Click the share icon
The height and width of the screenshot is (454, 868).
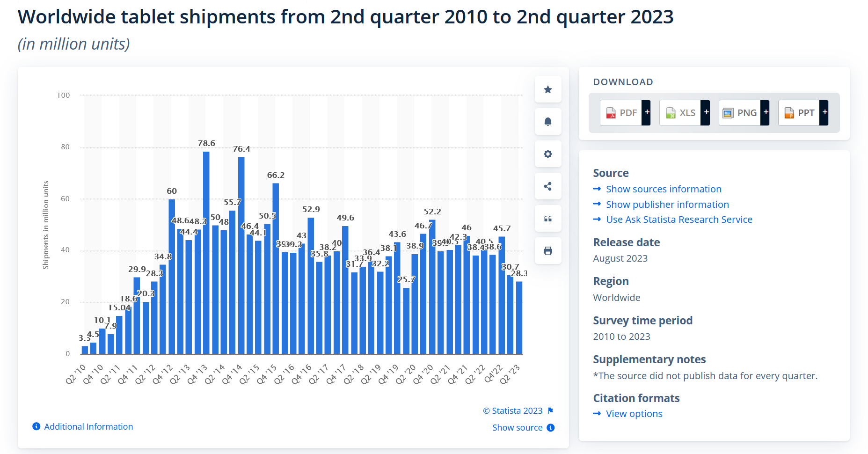click(x=548, y=186)
